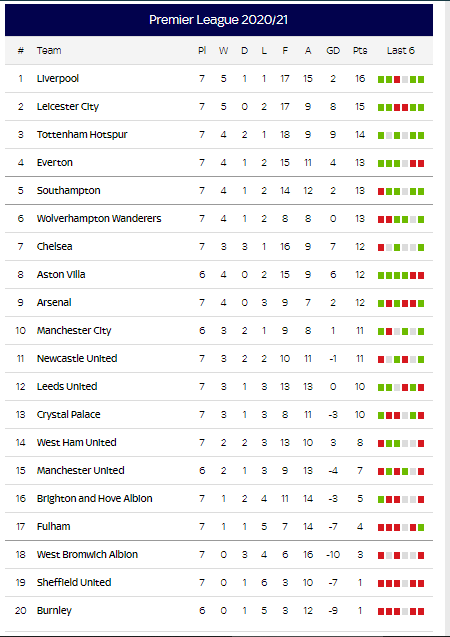Click the Sheffield United team name
Image resolution: width=450 pixels, height=637 pixels.
click(74, 583)
